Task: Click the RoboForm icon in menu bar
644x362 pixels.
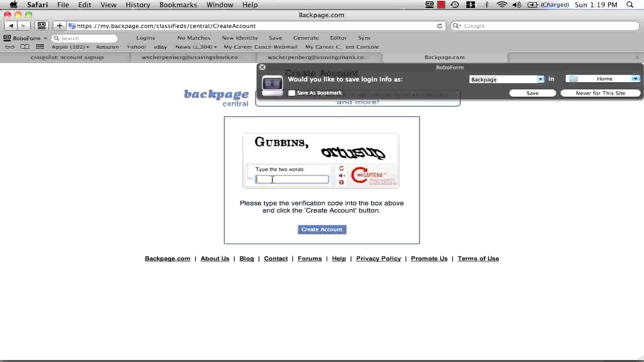Action: click(x=430, y=5)
